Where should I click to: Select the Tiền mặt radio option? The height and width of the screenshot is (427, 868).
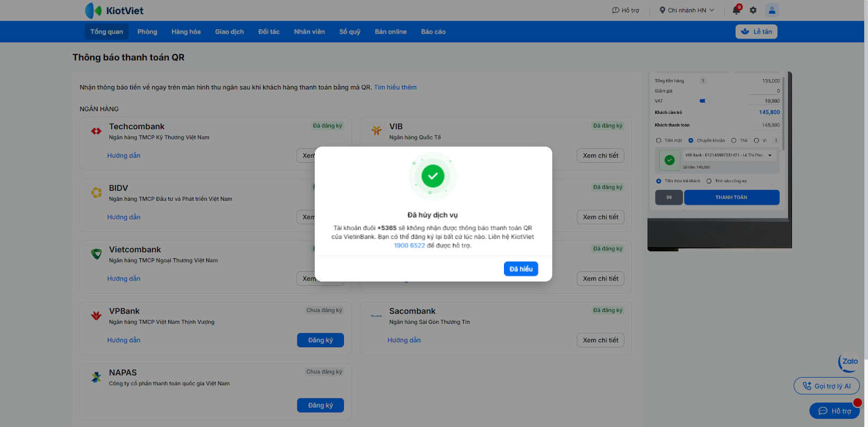point(659,141)
